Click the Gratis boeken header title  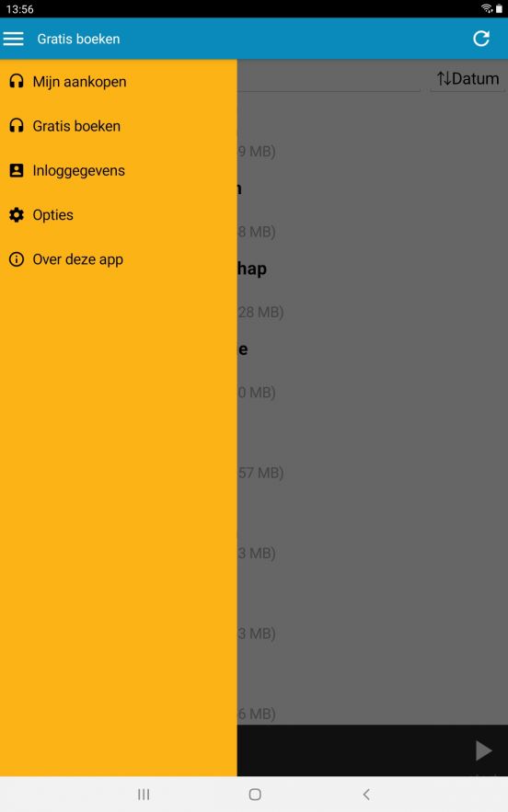(x=78, y=39)
